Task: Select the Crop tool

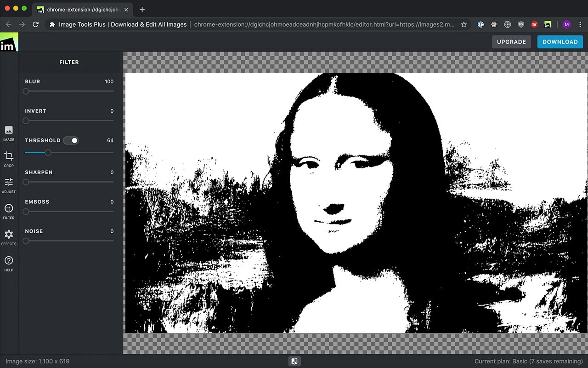Action: pyautogui.click(x=9, y=159)
